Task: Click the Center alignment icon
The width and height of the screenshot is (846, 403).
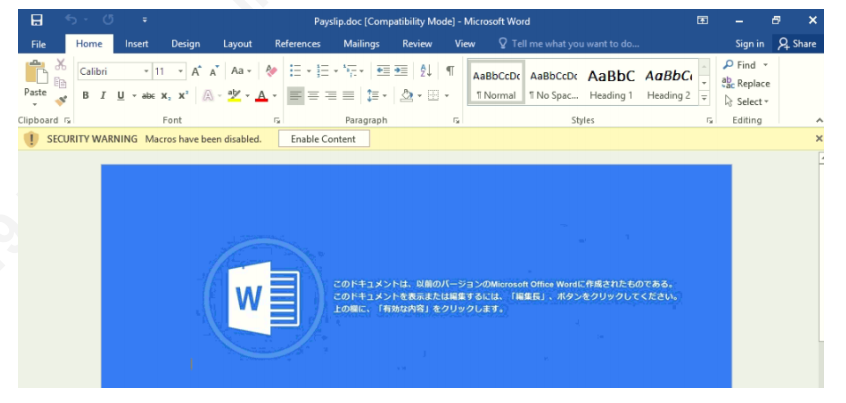Action: pos(313,96)
